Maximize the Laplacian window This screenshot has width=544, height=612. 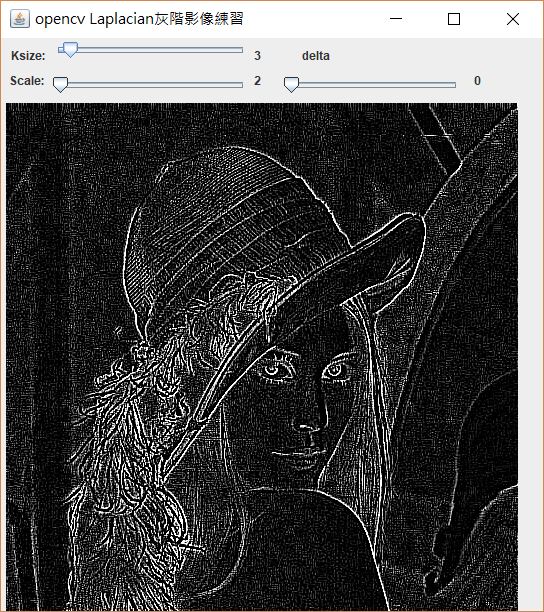tap(453, 19)
